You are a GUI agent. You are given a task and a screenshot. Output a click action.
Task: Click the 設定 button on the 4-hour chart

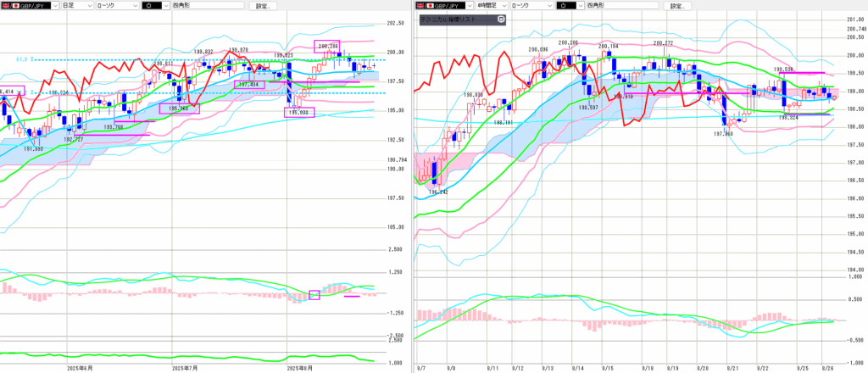point(676,6)
